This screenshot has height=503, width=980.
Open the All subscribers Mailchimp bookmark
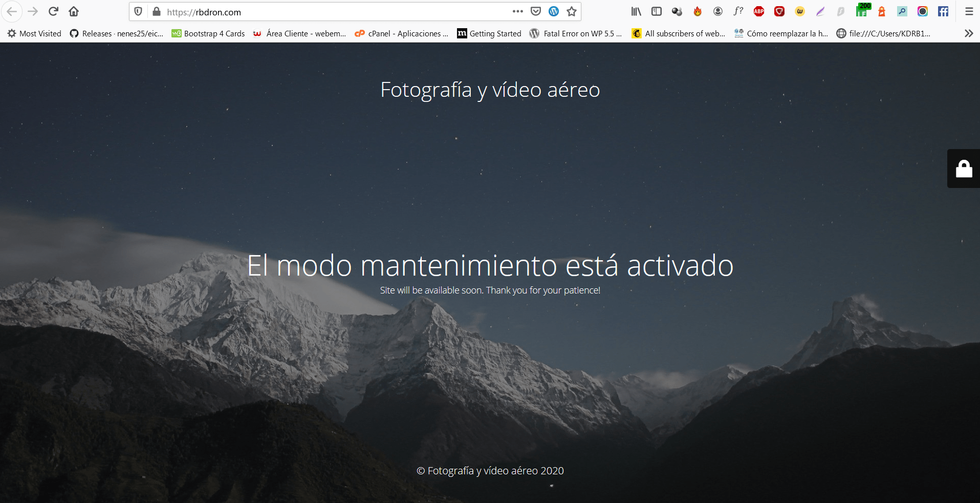click(x=679, y=33)
